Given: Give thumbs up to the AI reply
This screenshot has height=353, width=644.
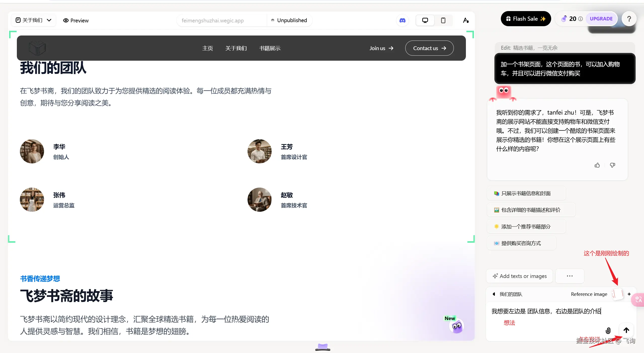Looking at the screenshot, I should point(597,165).
